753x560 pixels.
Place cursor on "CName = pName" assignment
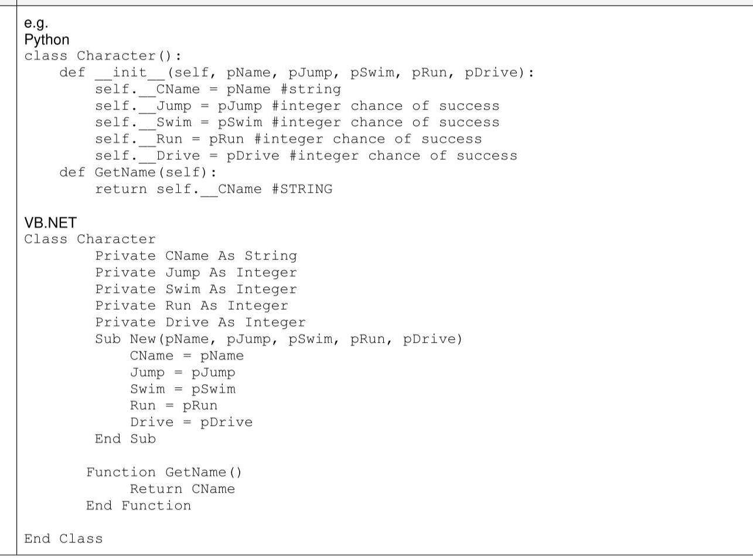[x=186, y=356]
